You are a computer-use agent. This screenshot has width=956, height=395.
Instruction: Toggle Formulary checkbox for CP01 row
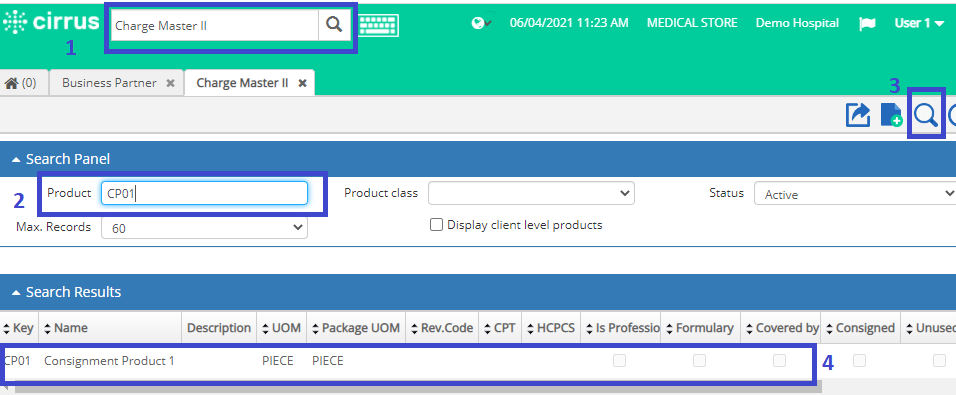click(699, 361)
